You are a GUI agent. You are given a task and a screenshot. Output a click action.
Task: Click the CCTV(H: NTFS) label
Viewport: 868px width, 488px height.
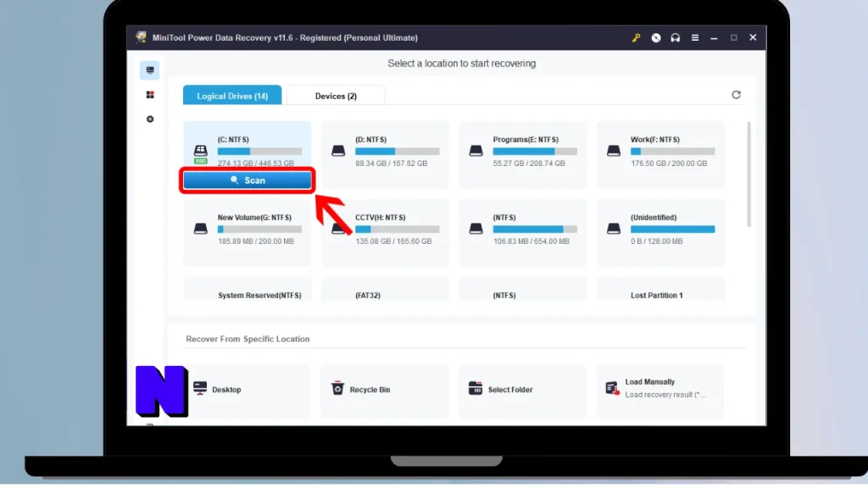381,218
